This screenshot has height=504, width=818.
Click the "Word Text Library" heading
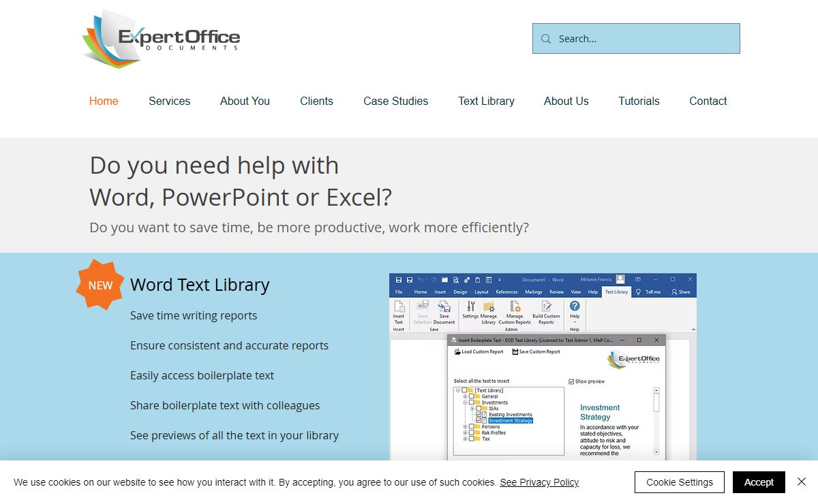coord(200,285)
